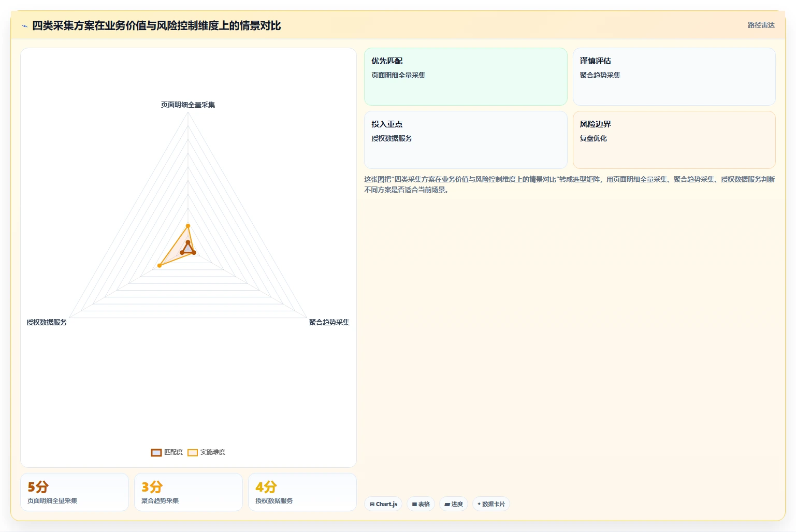Click the icon inside the 进度 chip

coord(447,505)
